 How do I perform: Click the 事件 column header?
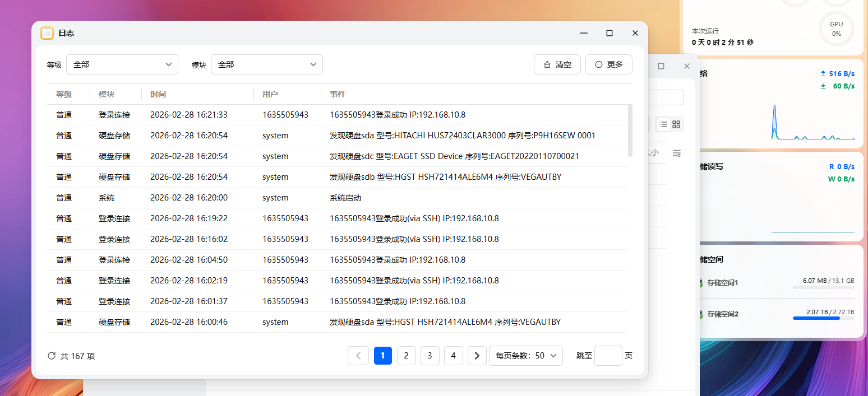tap(338, 94)
